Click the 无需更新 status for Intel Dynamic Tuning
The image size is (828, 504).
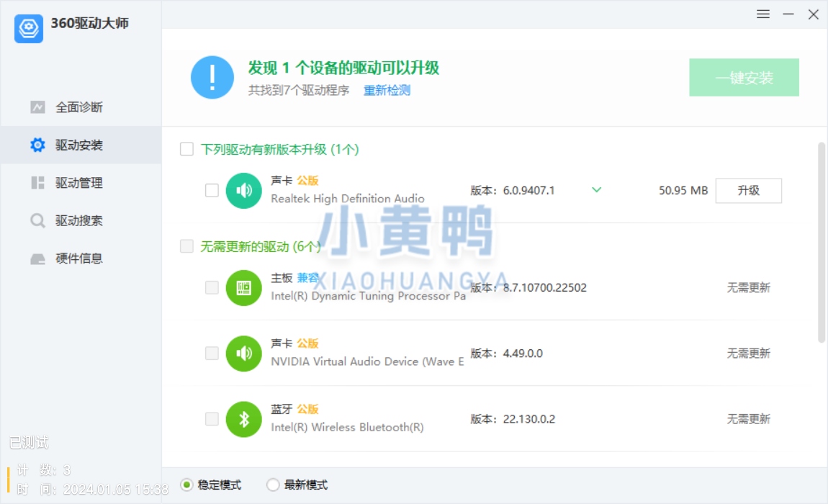[748, 288]
